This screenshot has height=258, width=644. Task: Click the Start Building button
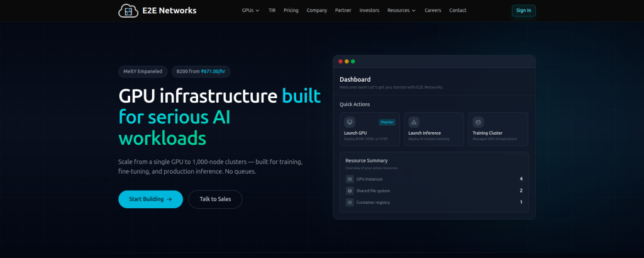tap(150, 199)
